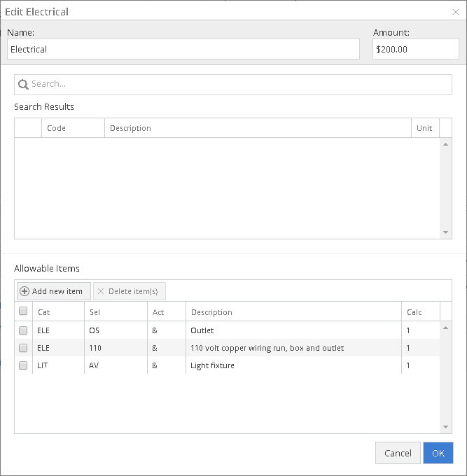Click the Add new item button
467x476 pixels.
[53, 291]
